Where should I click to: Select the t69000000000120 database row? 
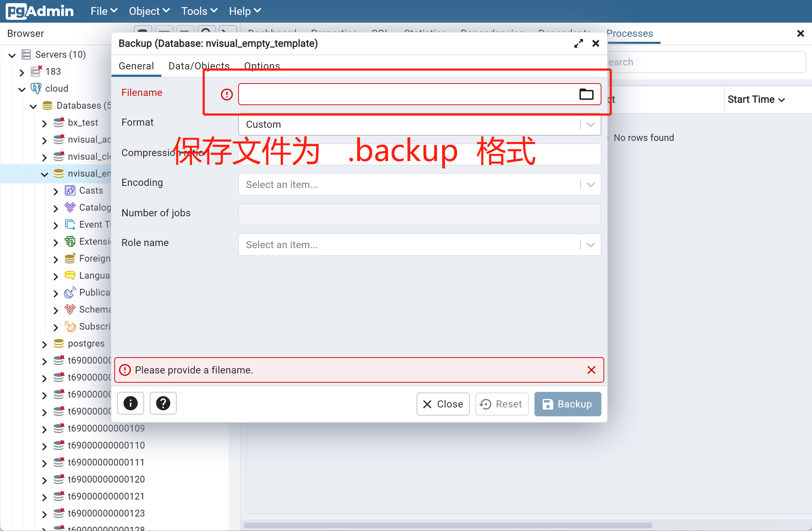pyautogui.click(x=106, y=479)
